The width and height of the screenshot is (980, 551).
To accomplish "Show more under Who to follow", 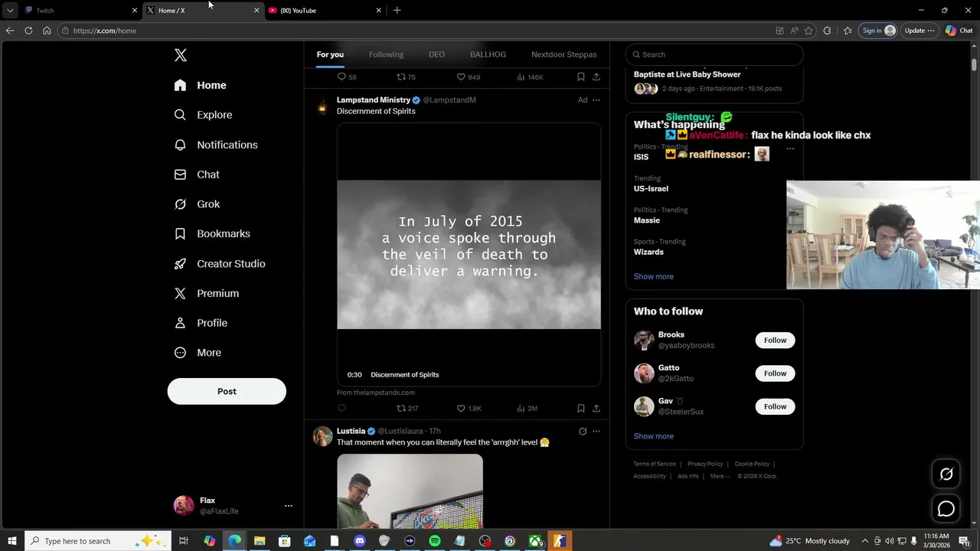I will [x=653, y=436].
